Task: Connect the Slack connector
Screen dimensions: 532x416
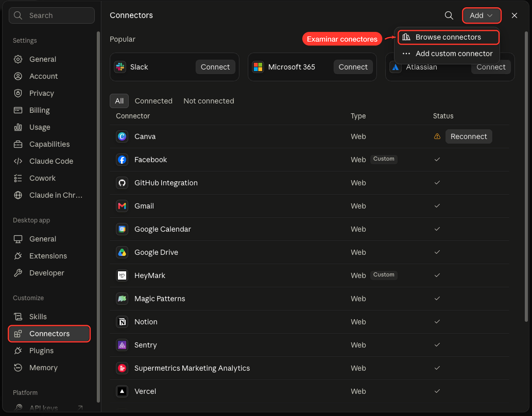Action: (x=215, y=67)
